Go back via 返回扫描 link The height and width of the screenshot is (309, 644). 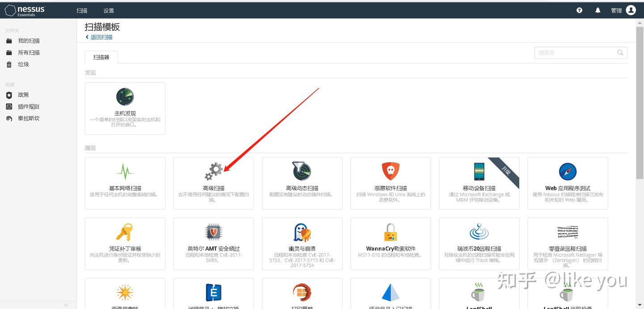click(99, 37)
